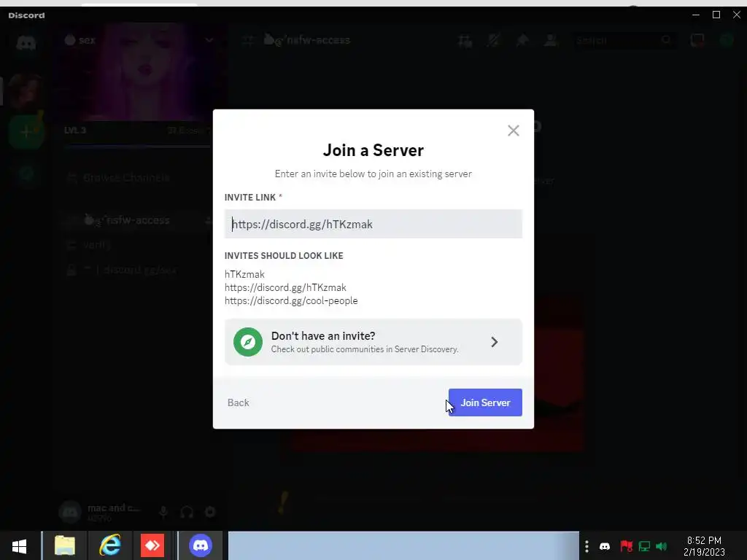Go Back in the Join a Server dialog

(x=239, y=402)
